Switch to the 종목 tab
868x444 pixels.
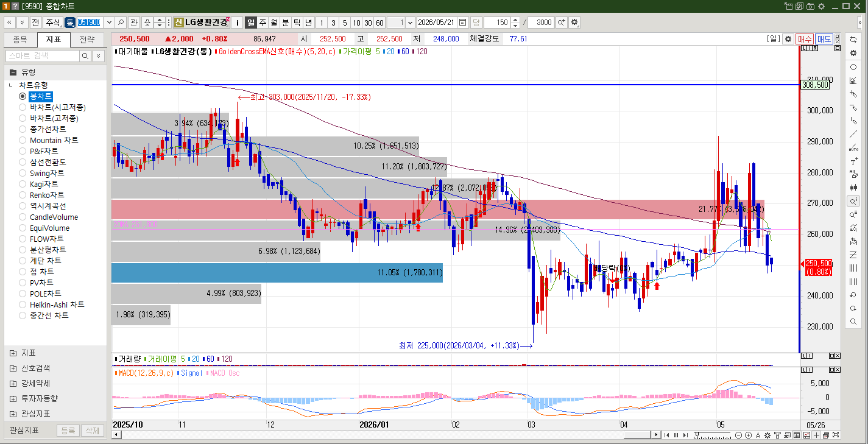click(20, 40)
